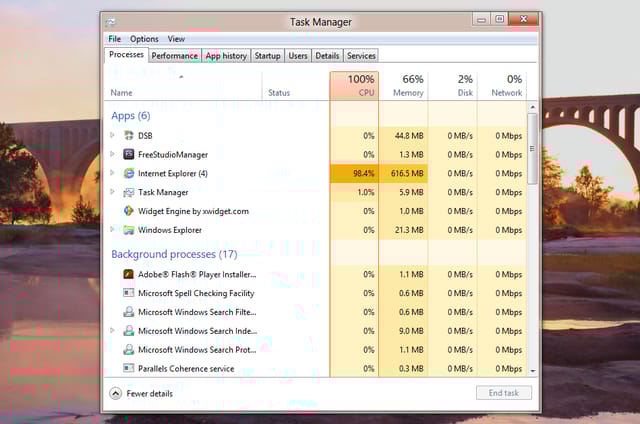Sort by the 0% Network column
The image size is (640, 424).
pos(502,86)
